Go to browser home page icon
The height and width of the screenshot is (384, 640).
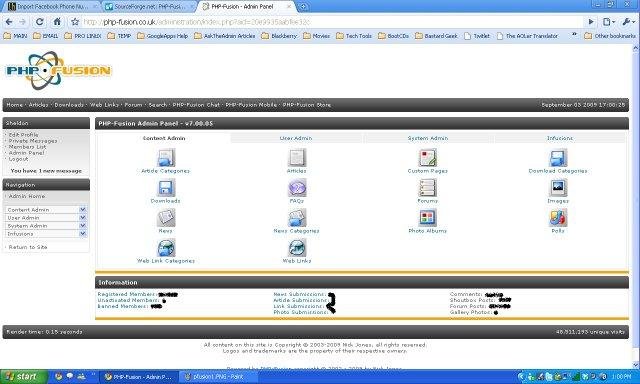tap(57, 22)
